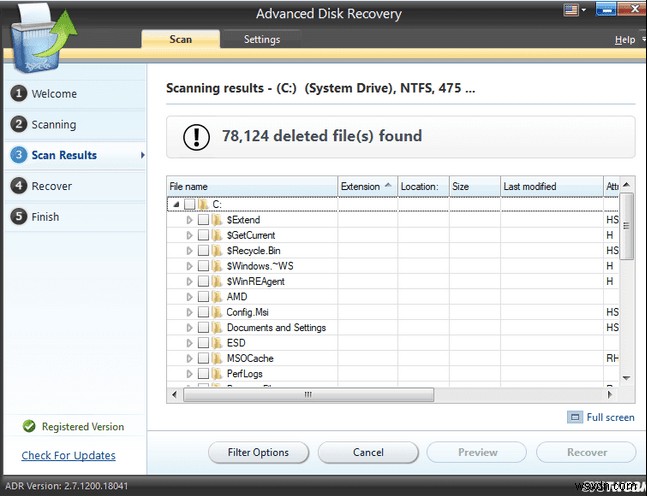Image resolution: width=648 pixels, height=496 pixels.
Task: Click the step 1 Welcome number icon
Action: 18,94
